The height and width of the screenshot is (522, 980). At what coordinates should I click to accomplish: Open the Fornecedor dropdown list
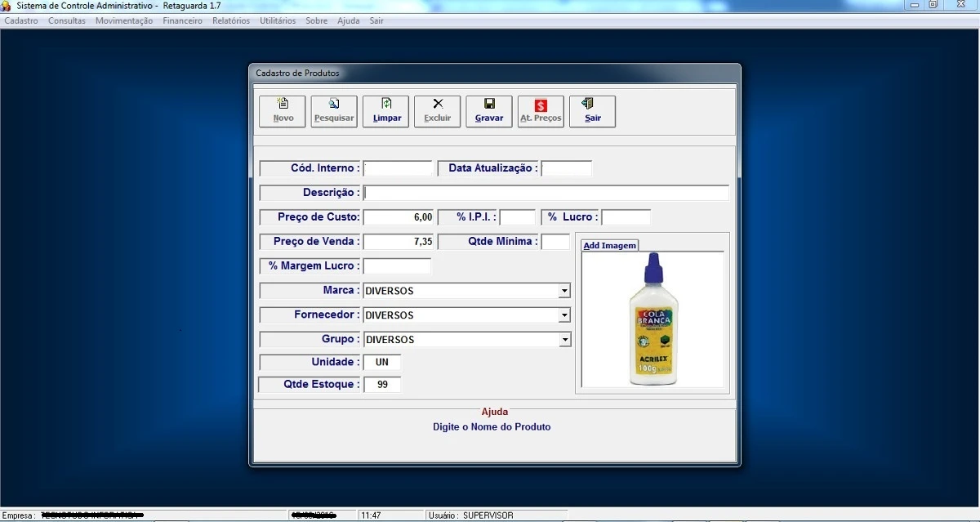[563, 315]
